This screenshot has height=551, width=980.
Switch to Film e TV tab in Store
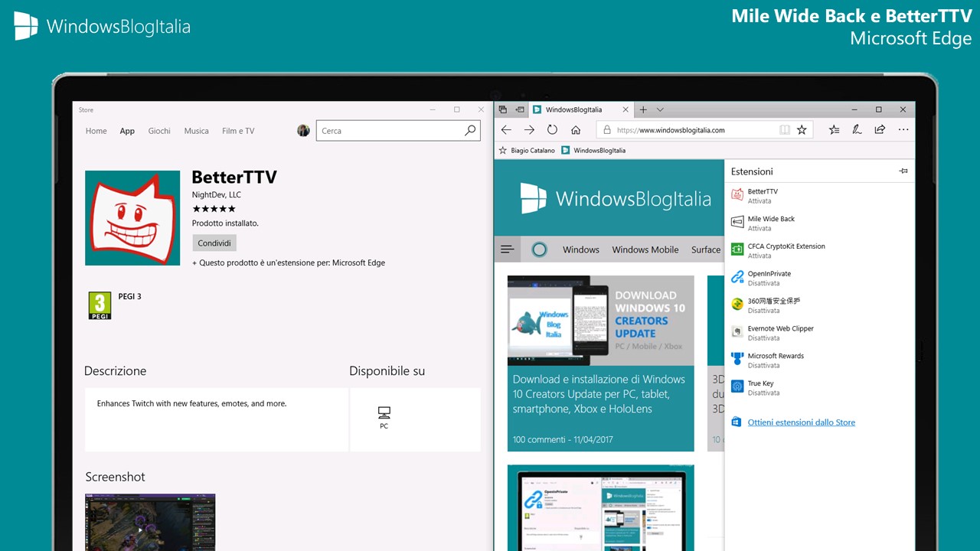238,131
